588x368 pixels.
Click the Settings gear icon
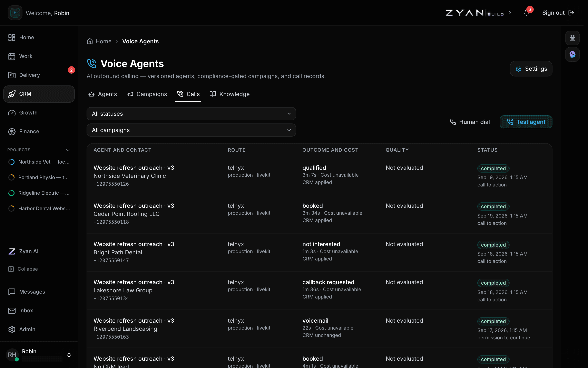click(x=519, y=69)
